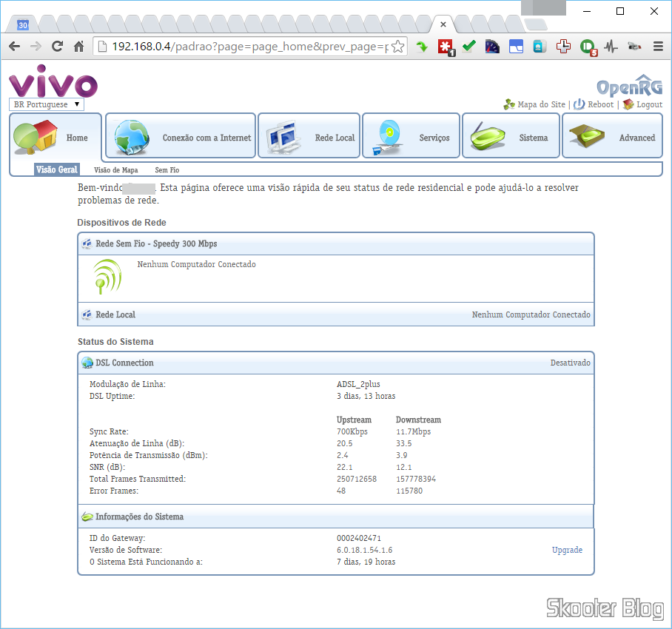672x629 pixels.
Task: Open the Mapa do Site link
Action: pyautogui.click(x=541, y=104)
